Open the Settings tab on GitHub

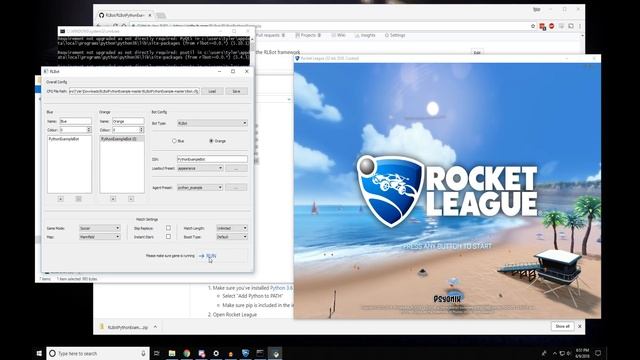tap(395, 36)
